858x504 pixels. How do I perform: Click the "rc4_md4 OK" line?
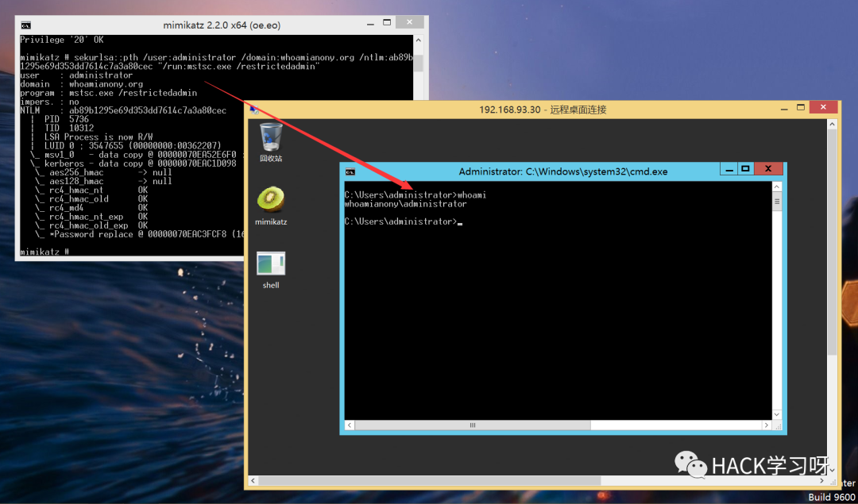click(x=91, y=208)
